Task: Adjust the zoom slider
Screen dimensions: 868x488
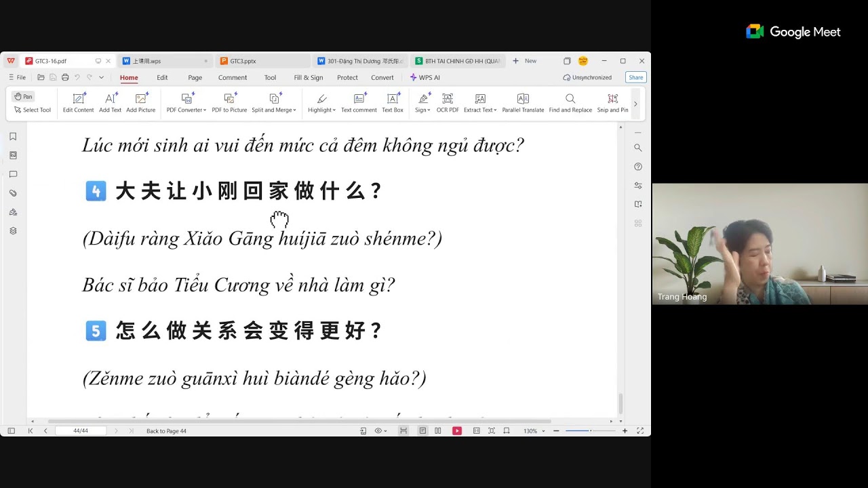Action: (590, 431)
